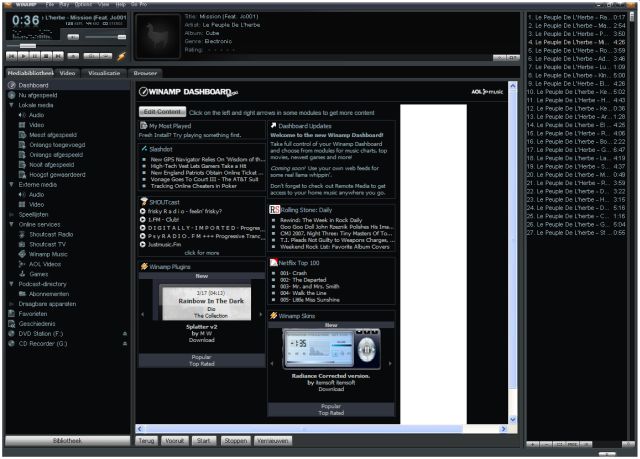
Task: Open 'click for more' SHOUTcast link
Action: [202, 253]
